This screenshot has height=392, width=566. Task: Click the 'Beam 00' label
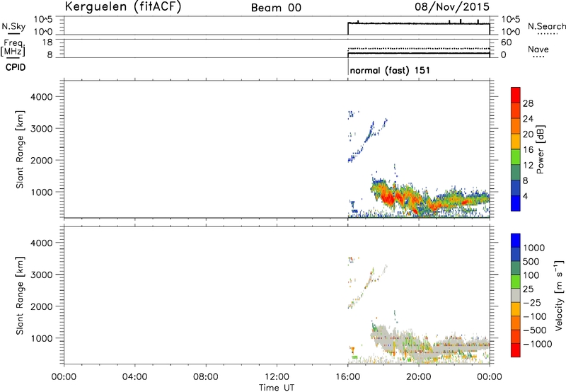tap(276, 8)
